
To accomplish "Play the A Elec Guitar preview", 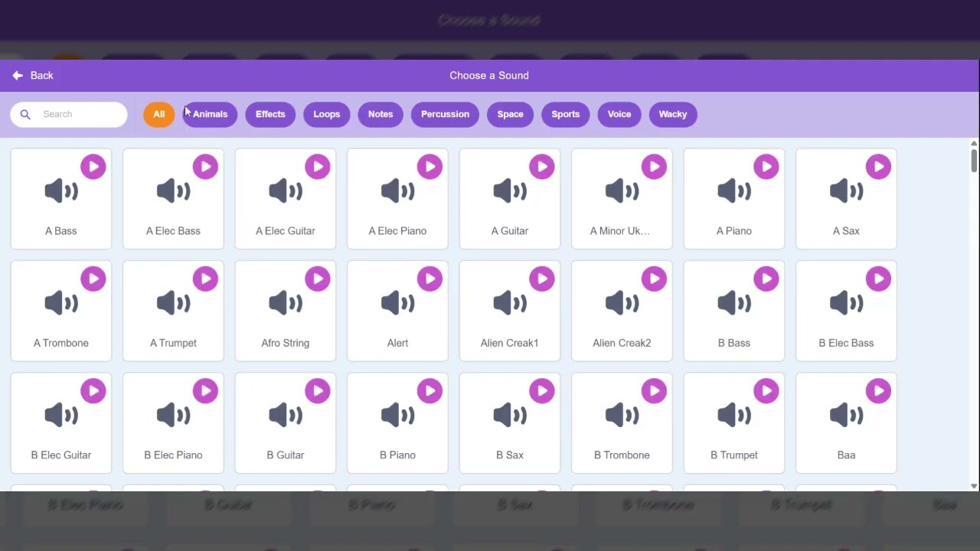I will (318, 167).
